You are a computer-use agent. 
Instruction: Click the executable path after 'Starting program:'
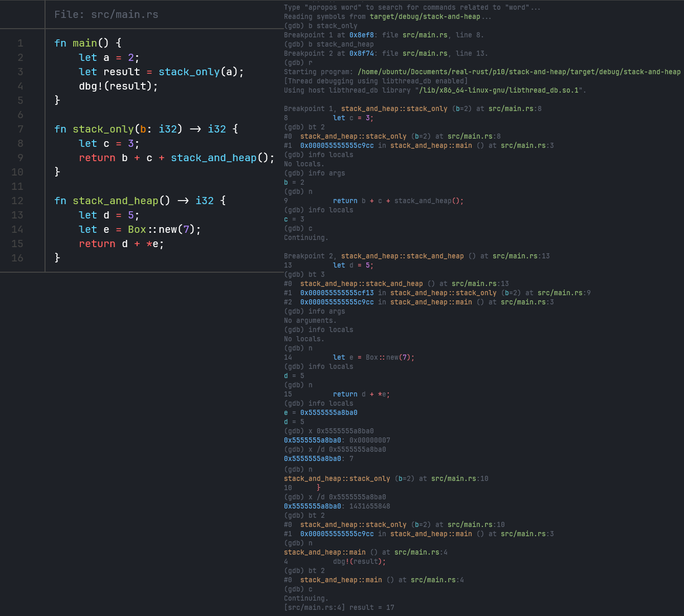[519, 72]
